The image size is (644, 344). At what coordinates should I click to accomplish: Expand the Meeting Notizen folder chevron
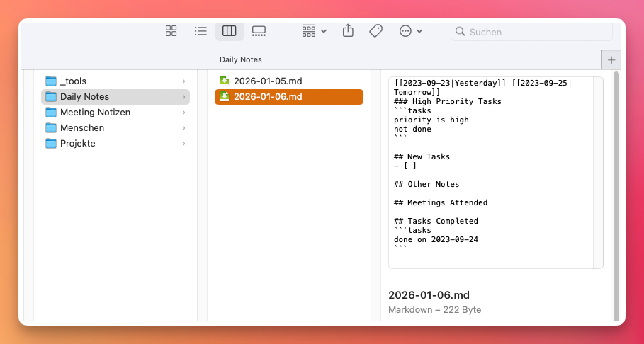coord(183,113)
